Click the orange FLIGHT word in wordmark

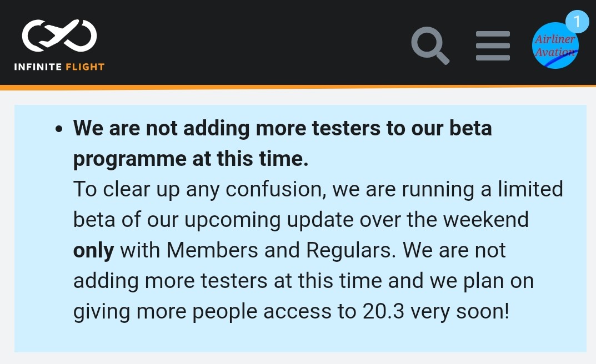tap(85, 67)
